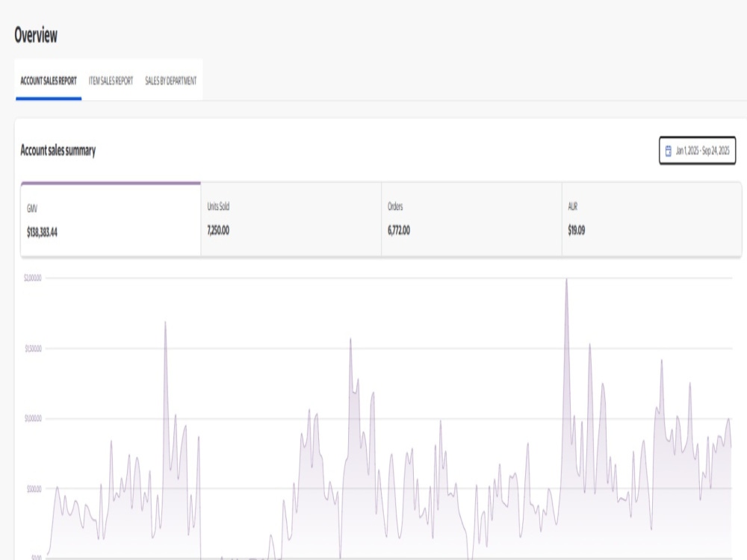The height and width of the screenshot is (560, 747).
Task: Click the $2,000.00 y-axis label
Action: [33, 278]
